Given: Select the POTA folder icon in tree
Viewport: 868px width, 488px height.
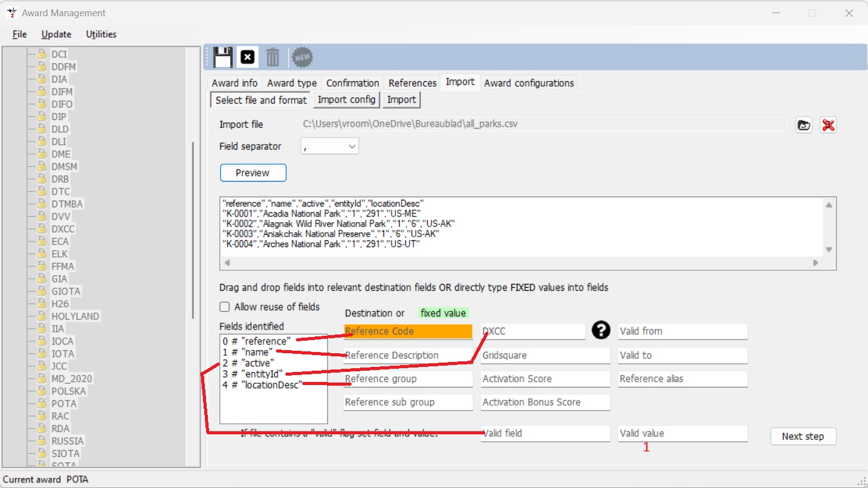Looking at the screenshot, I should [x=42, y=404].
